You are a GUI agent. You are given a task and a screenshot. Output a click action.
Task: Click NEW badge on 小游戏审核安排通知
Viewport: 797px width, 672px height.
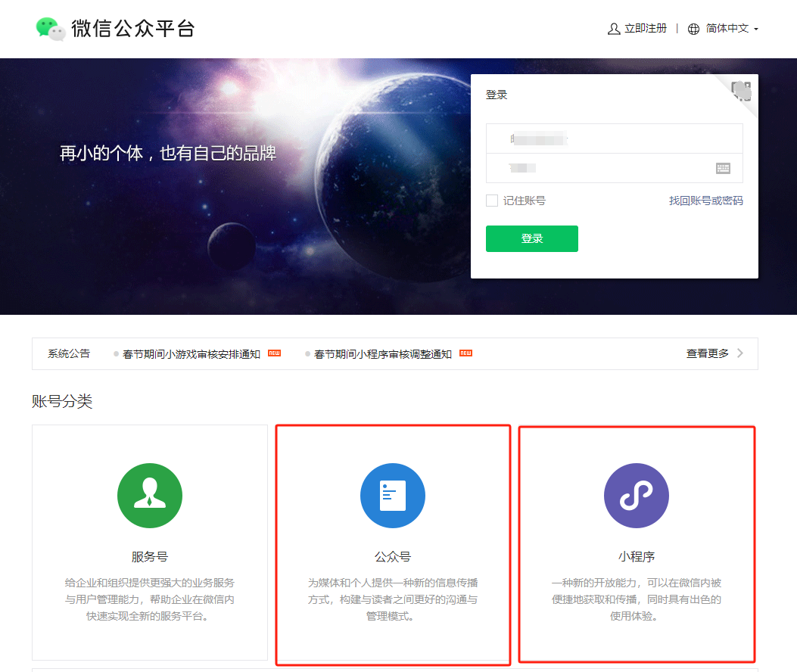[x=275, y=353]
